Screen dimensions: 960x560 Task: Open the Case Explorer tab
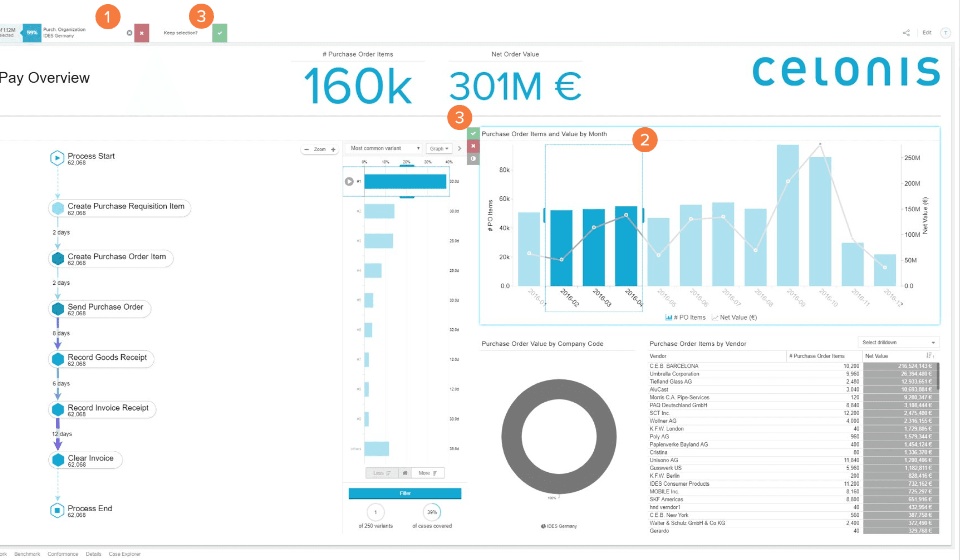click(x=125, y=554)
